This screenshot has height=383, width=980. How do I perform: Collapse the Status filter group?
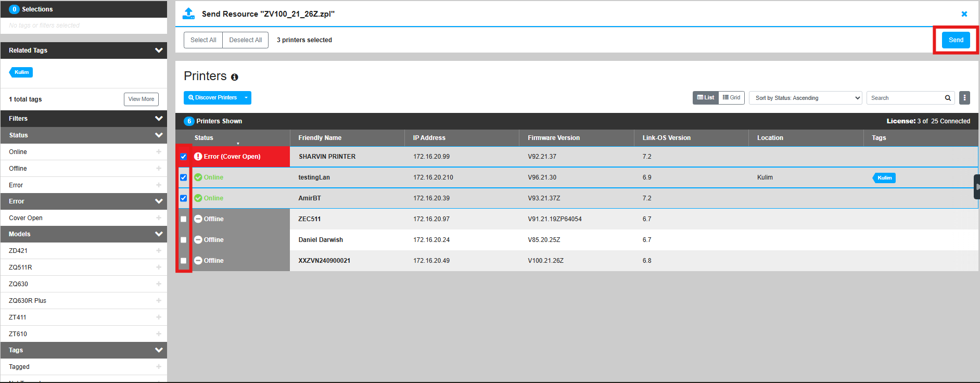click(159, 135)
